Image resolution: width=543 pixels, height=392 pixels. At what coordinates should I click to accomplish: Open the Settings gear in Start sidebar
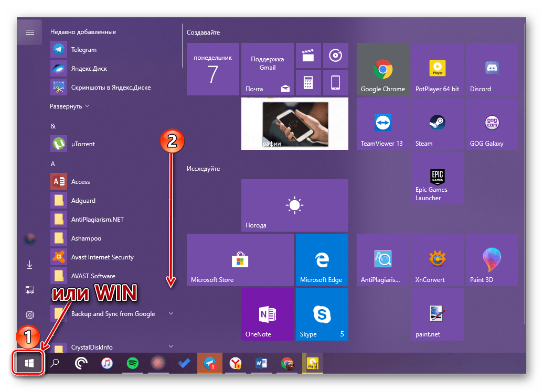30,315
